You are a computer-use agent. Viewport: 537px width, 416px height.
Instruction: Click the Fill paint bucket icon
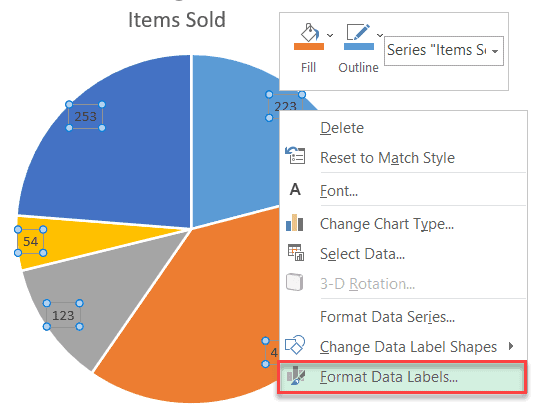[310, 33]
